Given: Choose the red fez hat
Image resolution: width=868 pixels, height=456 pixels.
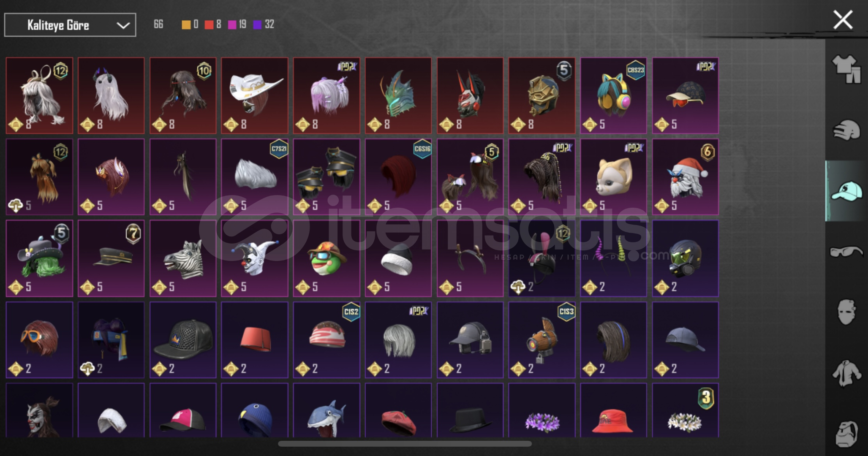Looking at the screenshot, I should (255, 340).
